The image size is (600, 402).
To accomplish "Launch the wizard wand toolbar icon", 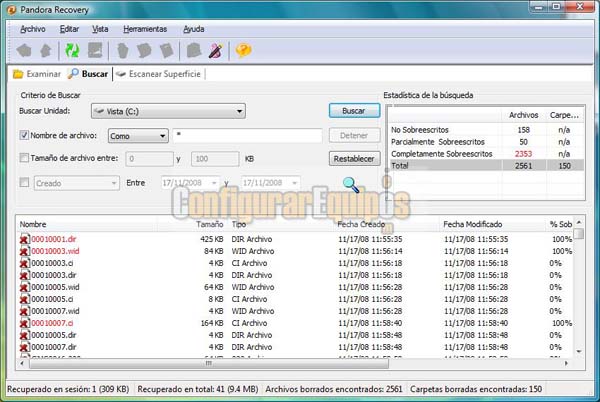I will (216, 50).
